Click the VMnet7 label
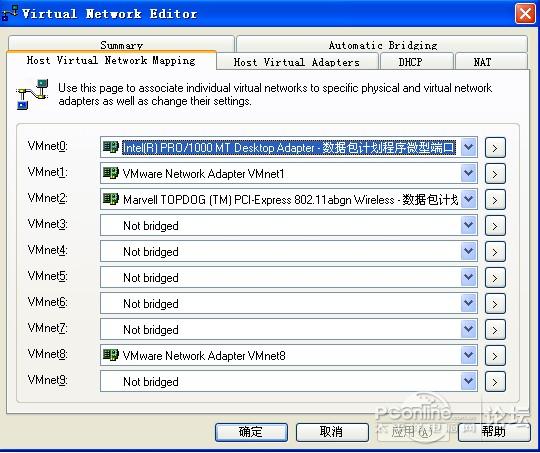The height and width of the screenshot is (453, 540). (48, 328)
